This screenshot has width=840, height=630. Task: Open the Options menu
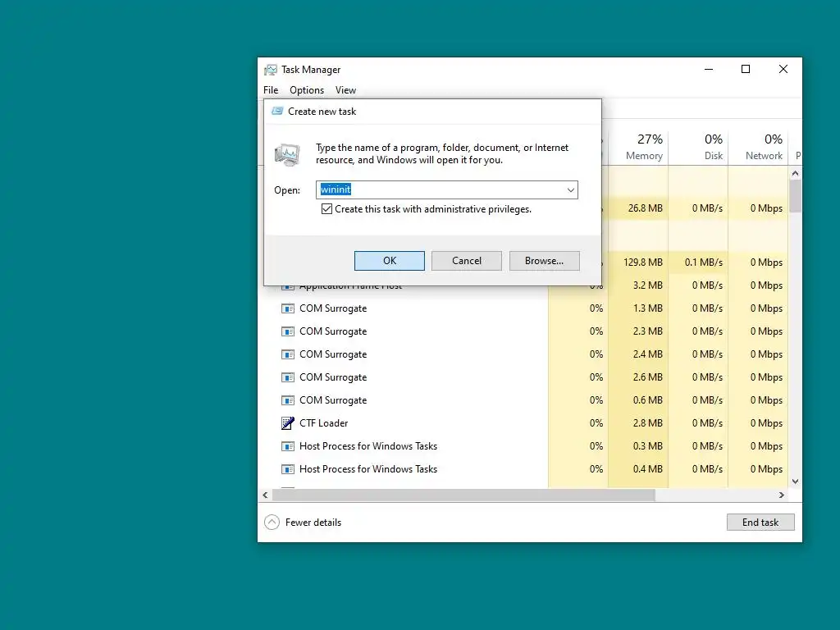tap(307, 90)
